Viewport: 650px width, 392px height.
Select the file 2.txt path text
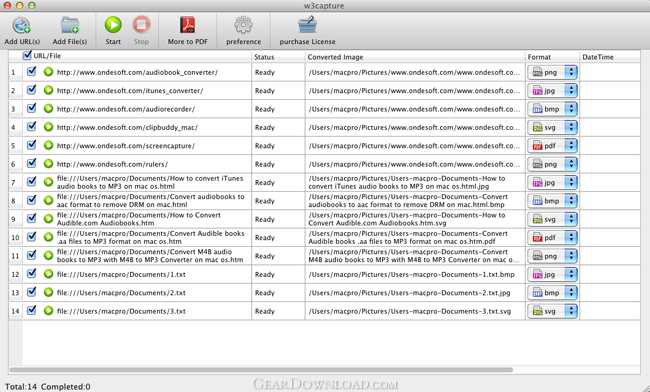(121, 293)
